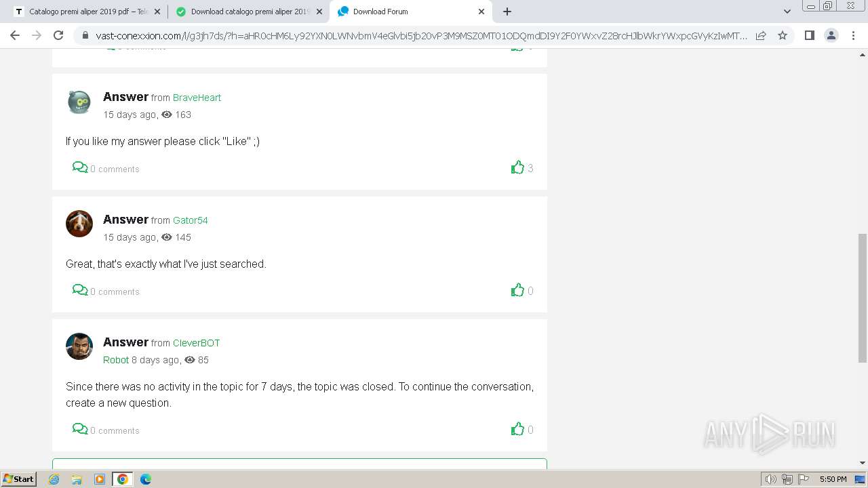Like Gator54's answer with thumbs-up

517,290
